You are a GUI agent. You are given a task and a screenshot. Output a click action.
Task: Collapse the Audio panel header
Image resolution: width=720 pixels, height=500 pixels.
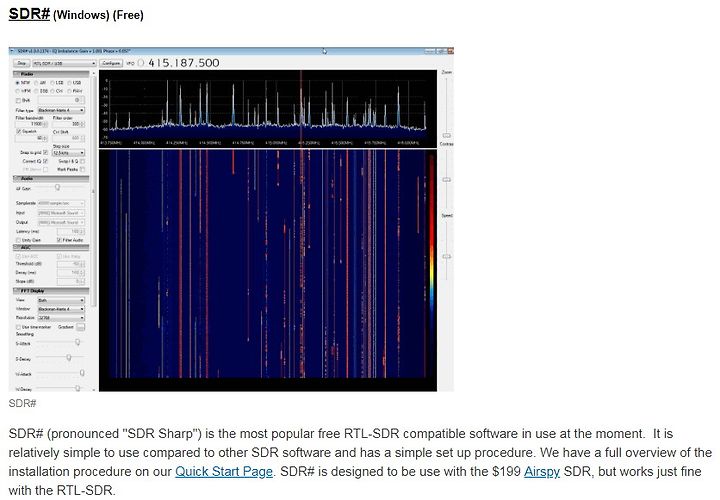[x=51, y=178]
